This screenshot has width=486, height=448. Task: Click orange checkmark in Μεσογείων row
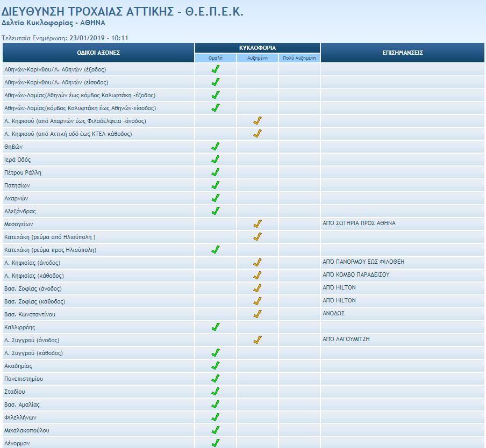point(258,224)
